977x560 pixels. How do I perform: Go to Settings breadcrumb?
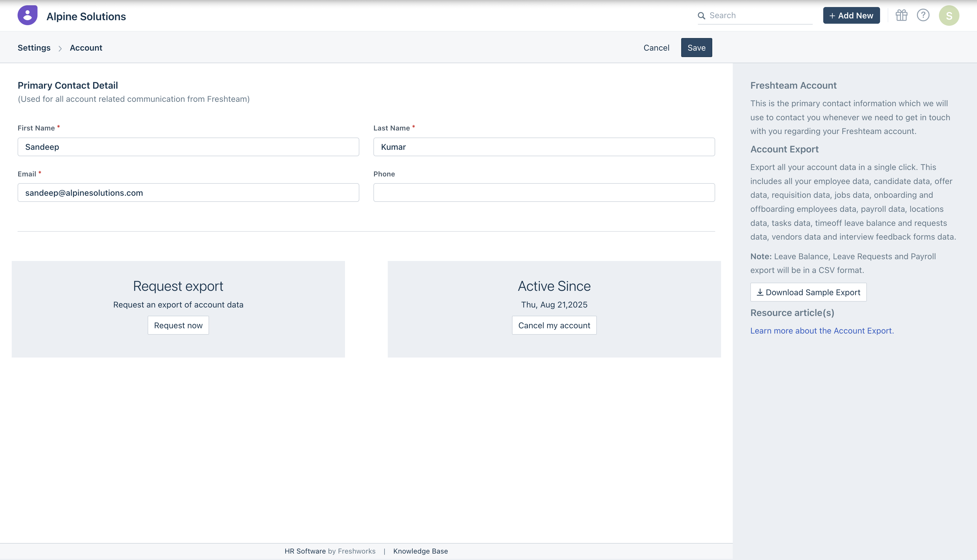(34, 48)
